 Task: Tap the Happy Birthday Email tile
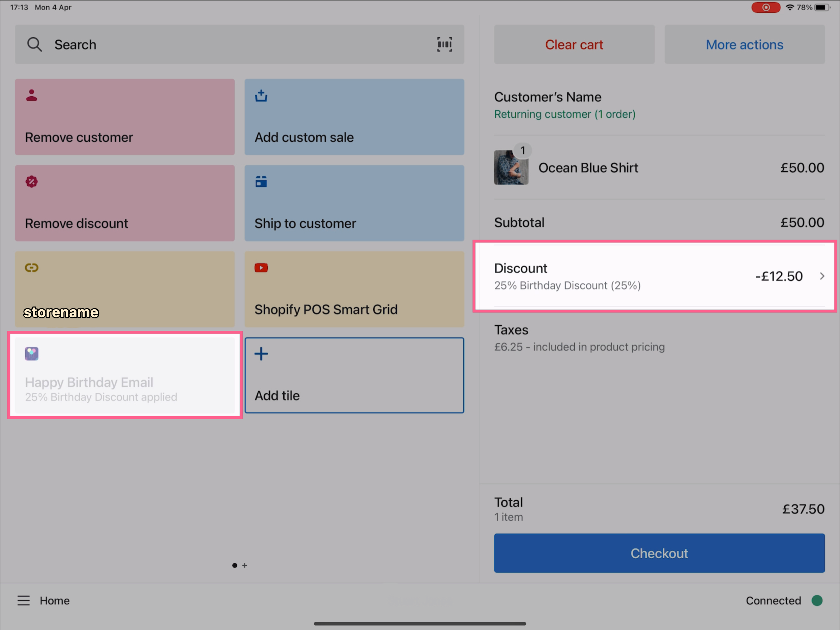124,375
